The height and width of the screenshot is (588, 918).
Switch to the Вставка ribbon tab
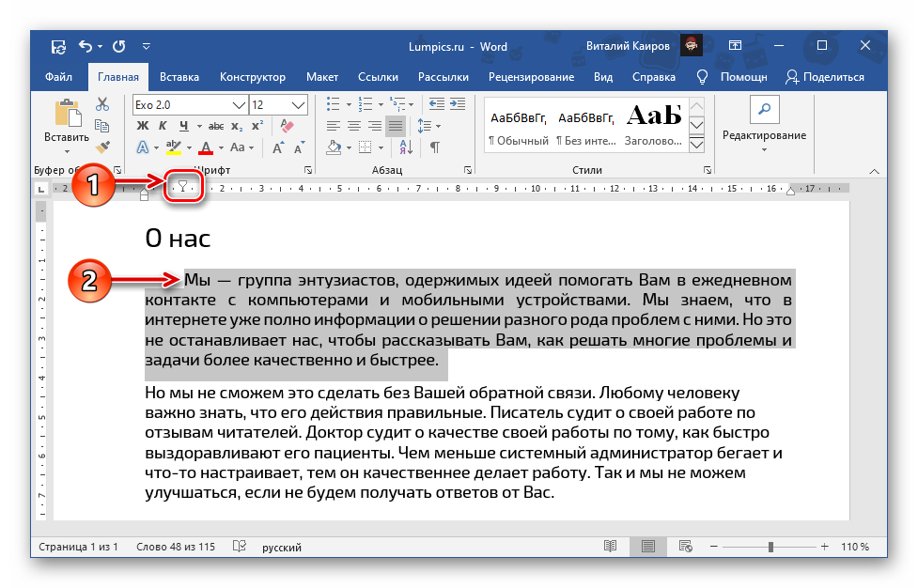(x=179, y=77)
